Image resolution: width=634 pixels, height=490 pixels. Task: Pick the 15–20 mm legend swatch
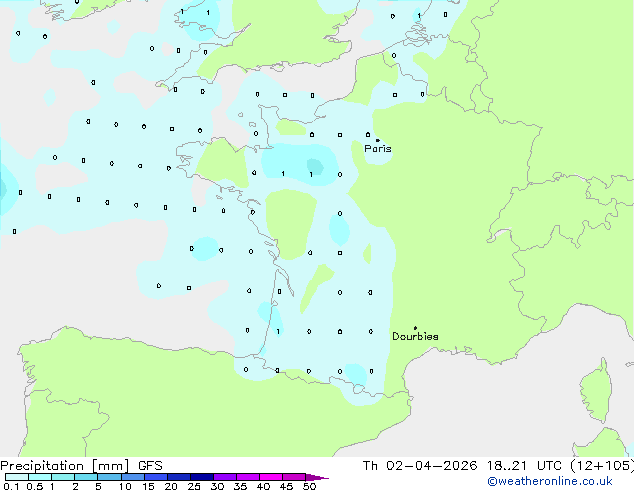(x=155, y=477)
